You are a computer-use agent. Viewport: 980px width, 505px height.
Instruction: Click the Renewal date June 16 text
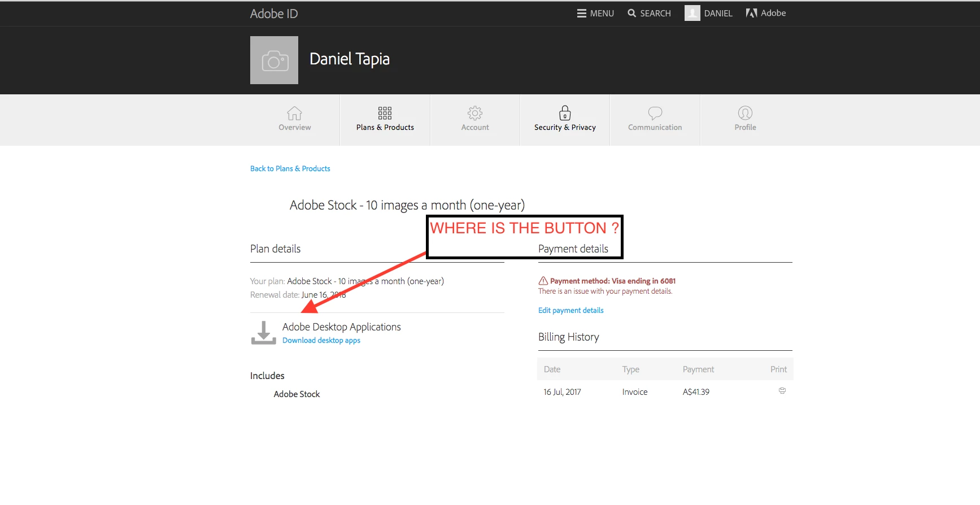point(298,294)
